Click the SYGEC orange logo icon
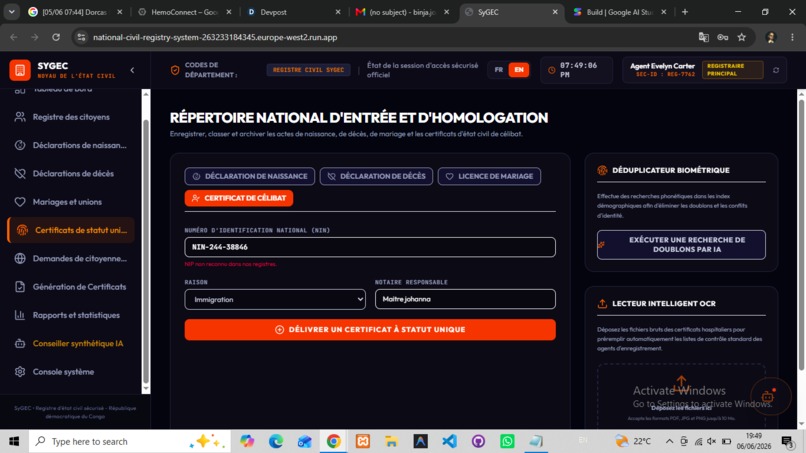 click(x=20, y=70)
